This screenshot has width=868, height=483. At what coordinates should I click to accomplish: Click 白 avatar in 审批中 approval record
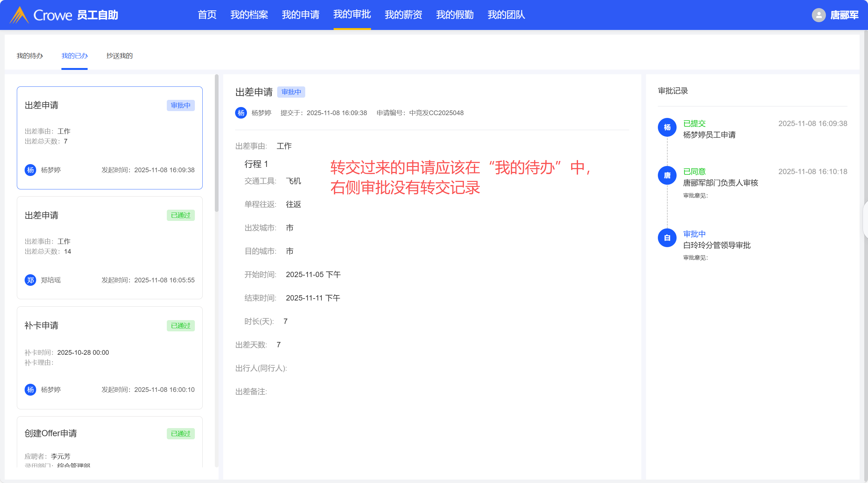pos(667,238)
